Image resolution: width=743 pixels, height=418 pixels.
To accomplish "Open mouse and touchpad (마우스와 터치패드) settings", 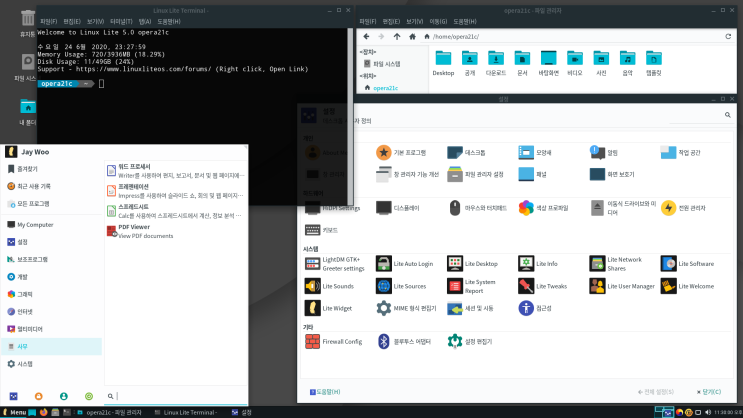I will (477, 208).
